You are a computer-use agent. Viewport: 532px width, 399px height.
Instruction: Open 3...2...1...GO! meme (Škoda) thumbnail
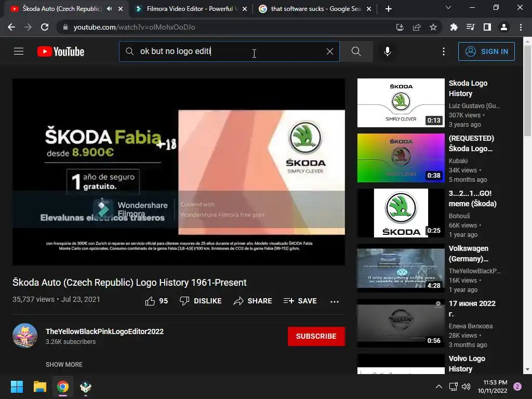pyautogui.click(x=401, y=212)
